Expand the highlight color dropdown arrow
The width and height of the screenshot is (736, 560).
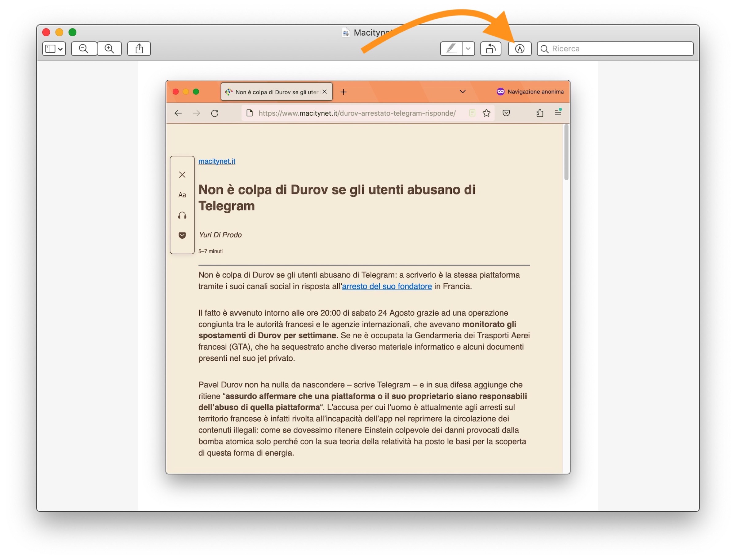tap(468, 49)
